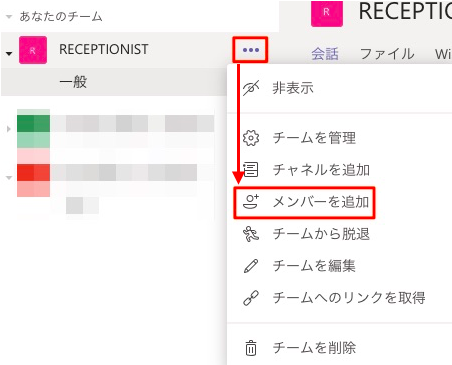Select メンバーを追加 menu entry

coord(304,202)
